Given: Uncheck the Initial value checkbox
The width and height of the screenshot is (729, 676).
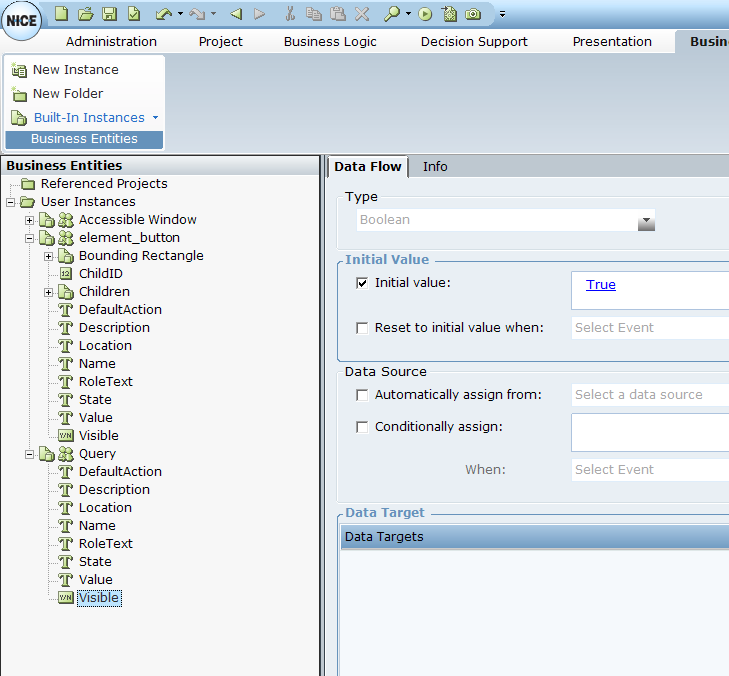Looking at the screenshot, I should (362, 283).
